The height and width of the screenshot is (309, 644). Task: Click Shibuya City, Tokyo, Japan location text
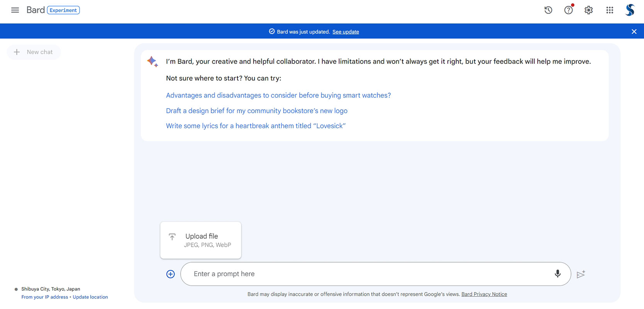51,289
